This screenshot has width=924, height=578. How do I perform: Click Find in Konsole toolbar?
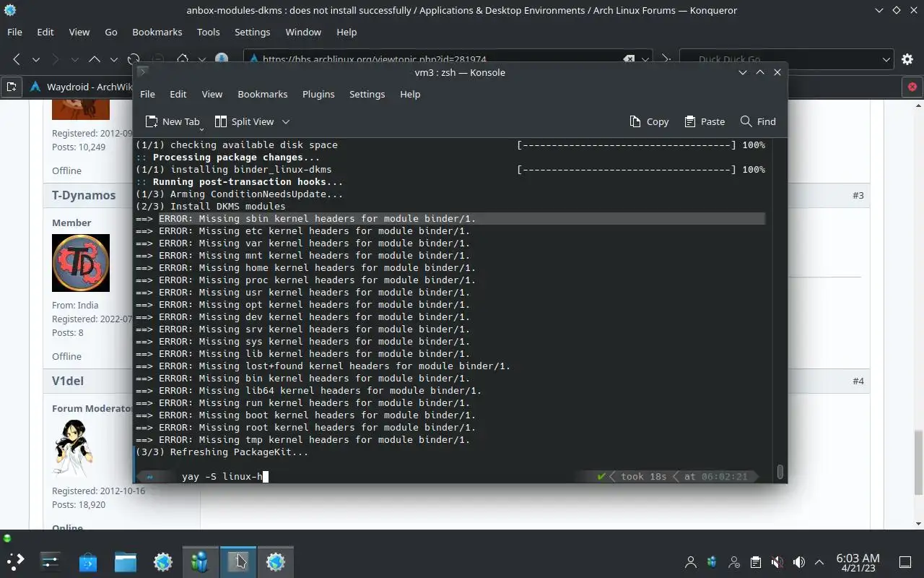(758, 121)
